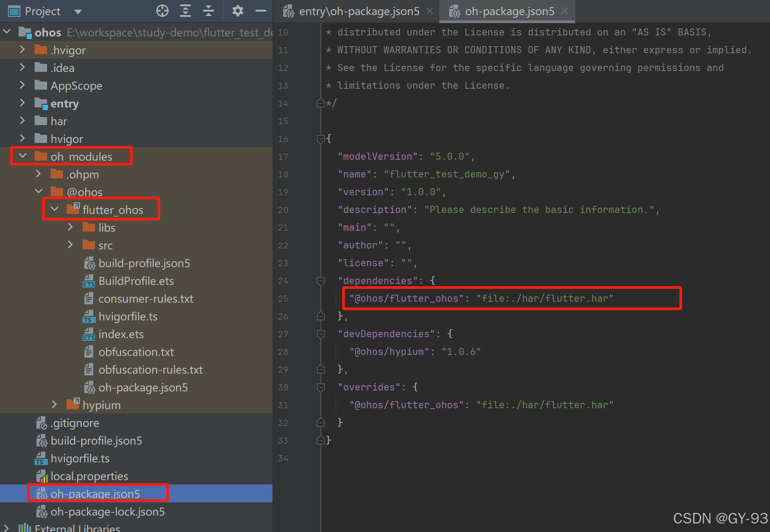Collapse the ohos root project node
Viewport: 770px width, 532px height.
tap(7, 32)
